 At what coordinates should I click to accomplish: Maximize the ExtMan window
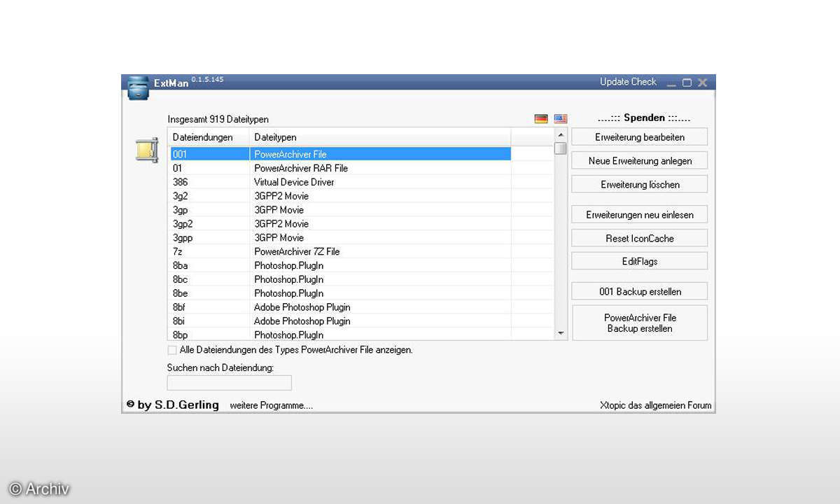[x=687, y=83]
